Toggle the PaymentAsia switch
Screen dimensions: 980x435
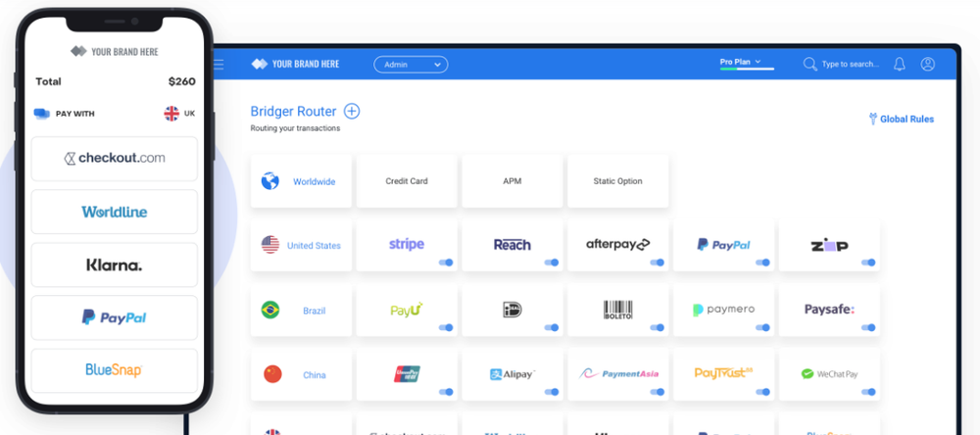click(x=657, y=392)
